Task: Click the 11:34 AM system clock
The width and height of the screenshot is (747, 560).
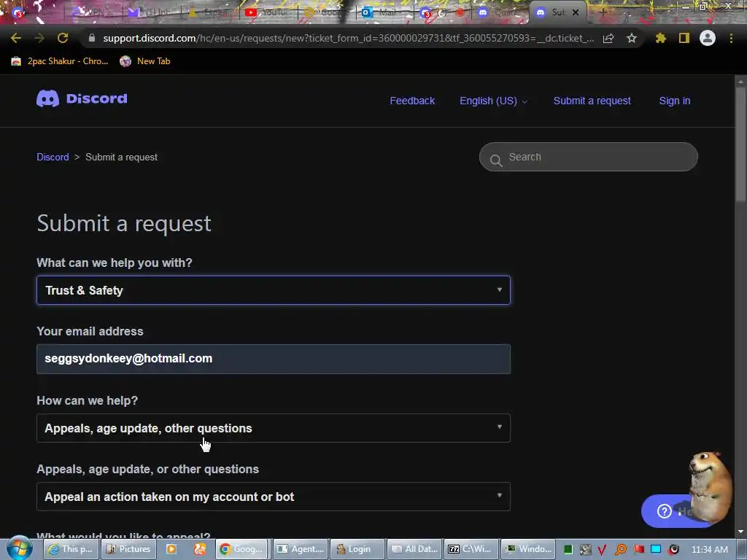Action: [x=709, y=550]
